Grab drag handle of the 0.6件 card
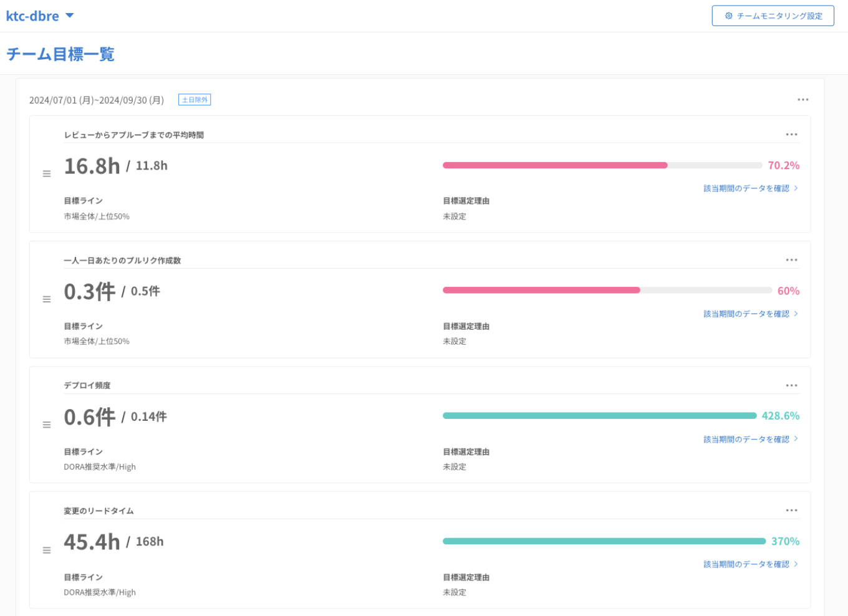The width and height of the screenshot is (848, 616). coord(47,425)
